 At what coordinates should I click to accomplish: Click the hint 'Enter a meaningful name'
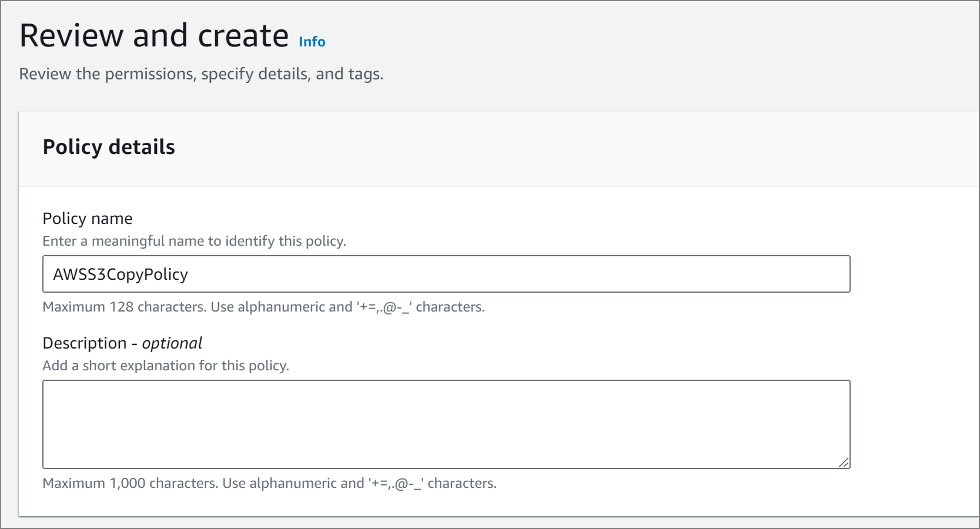(x=194, y=241)
